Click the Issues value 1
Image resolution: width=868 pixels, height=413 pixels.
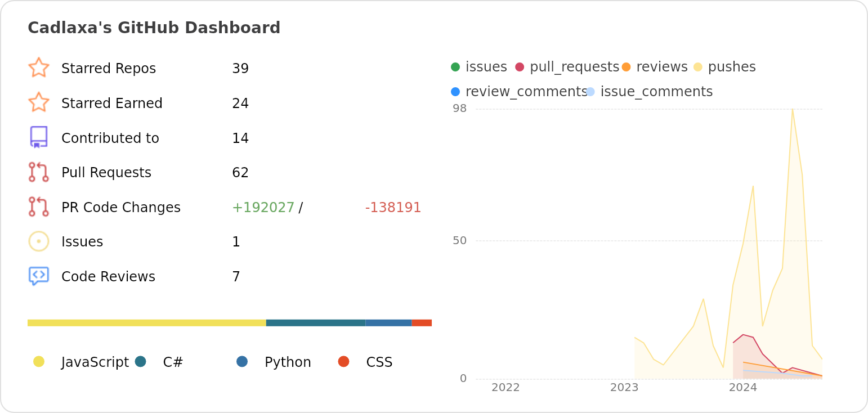pyautogui.click(x=236, y=242)
